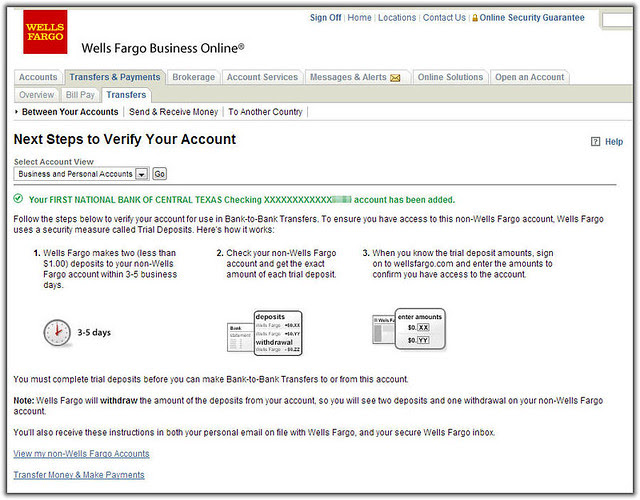Click the account has been added message
Viewport: 640px width, 500px height.
[x=242, y=200]
